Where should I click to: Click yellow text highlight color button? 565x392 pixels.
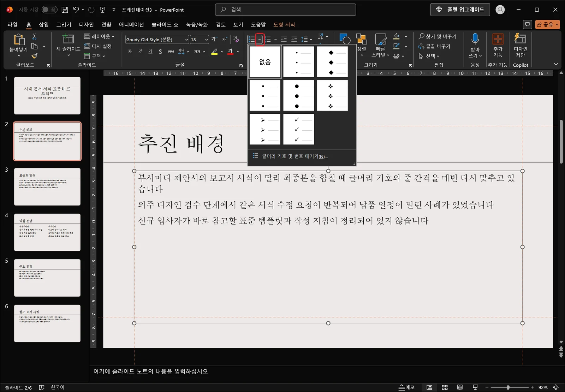click(214, 52)
